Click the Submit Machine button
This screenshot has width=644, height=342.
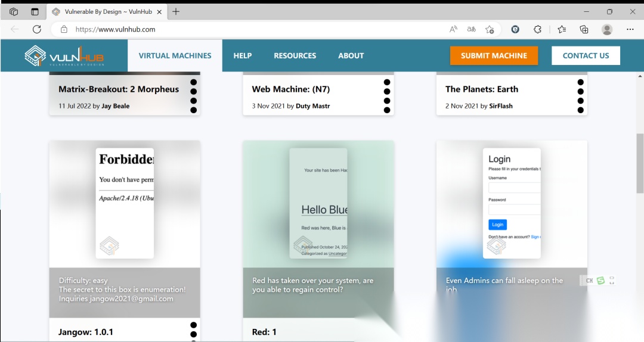click(494, 55)
